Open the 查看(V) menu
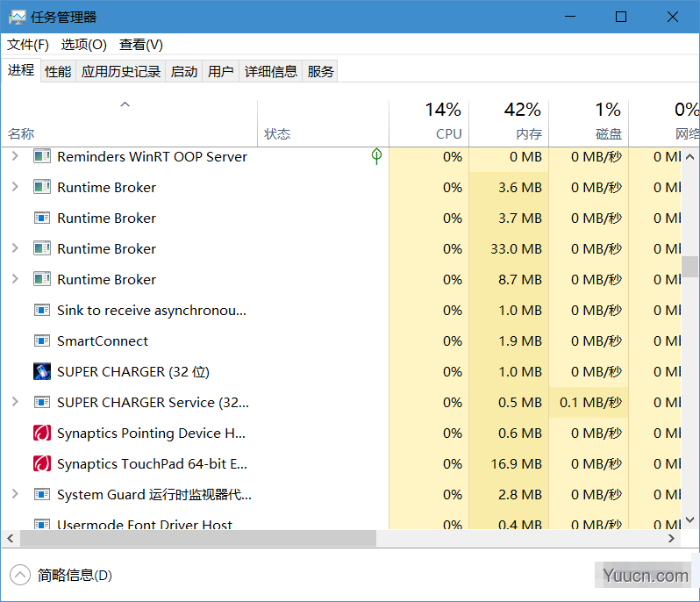The width and height of the screenshot is (700, 602). (140, 45)
